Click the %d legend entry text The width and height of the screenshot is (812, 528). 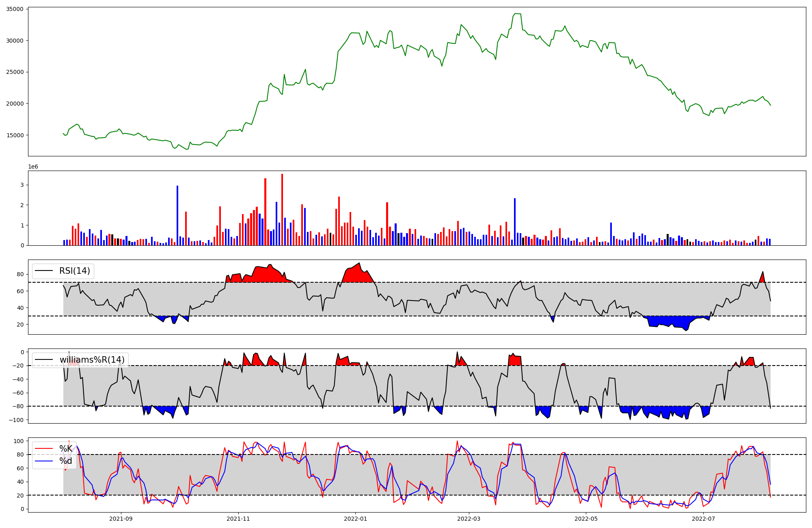pyautogui.click(x=66, y=461)
